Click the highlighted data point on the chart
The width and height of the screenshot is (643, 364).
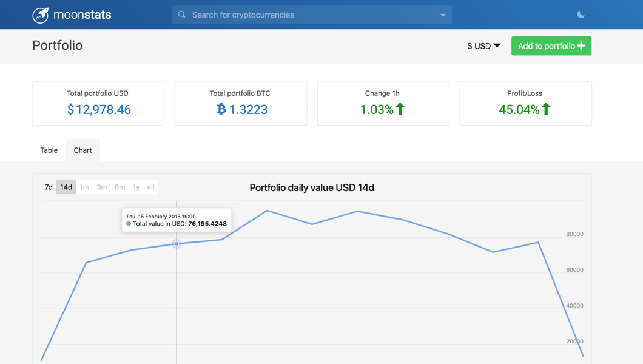pyautogui.click(x=177, y=244)
